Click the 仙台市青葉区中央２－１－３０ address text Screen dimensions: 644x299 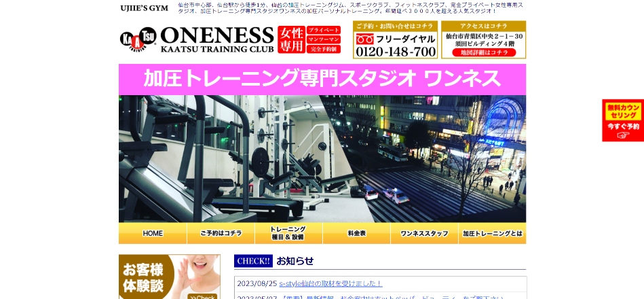click(484, 36)
